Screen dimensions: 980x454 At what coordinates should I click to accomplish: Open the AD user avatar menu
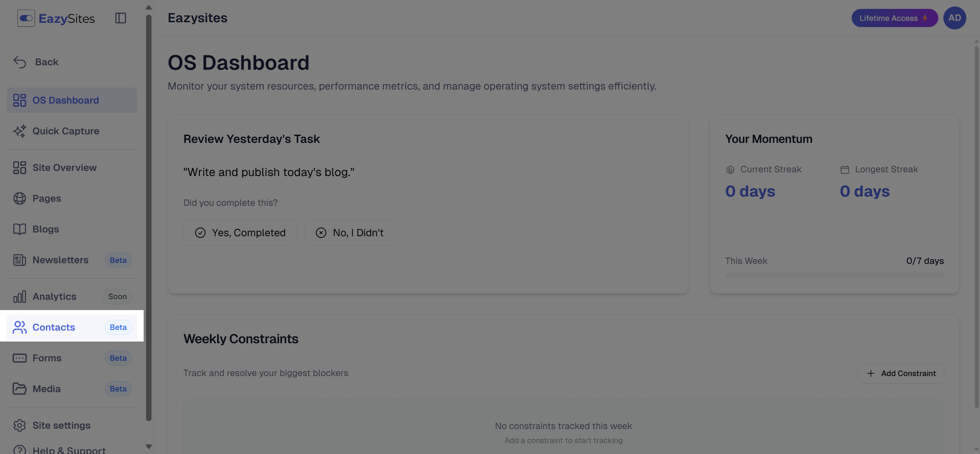coord(954,18)
